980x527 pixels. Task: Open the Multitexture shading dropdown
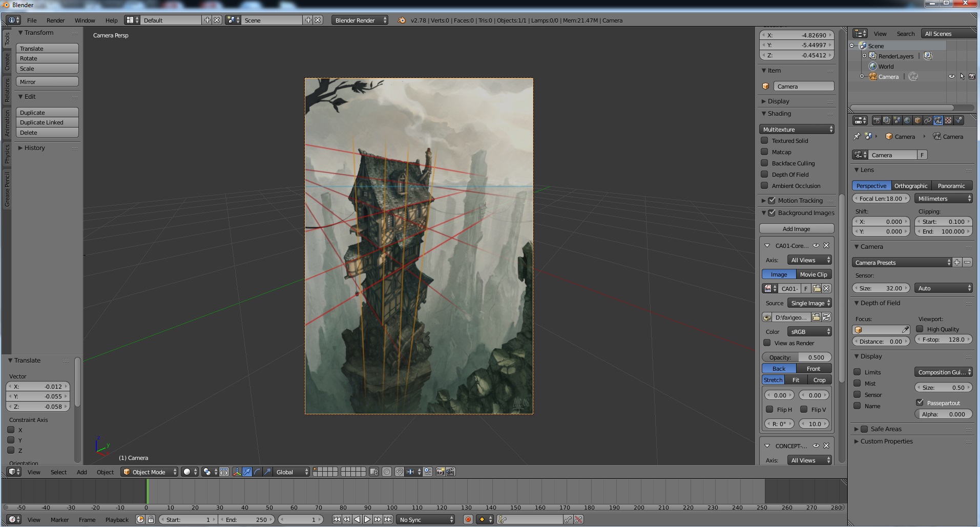pyautogui.click(x=797, y=129)
